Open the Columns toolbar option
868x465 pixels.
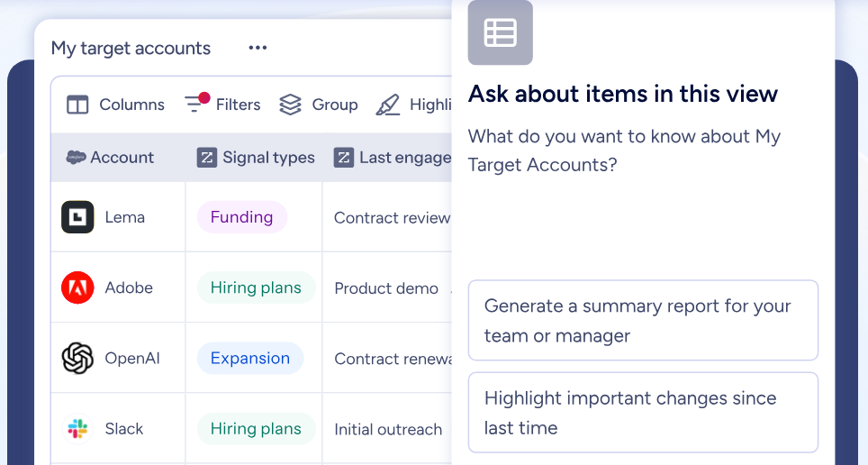115,105
